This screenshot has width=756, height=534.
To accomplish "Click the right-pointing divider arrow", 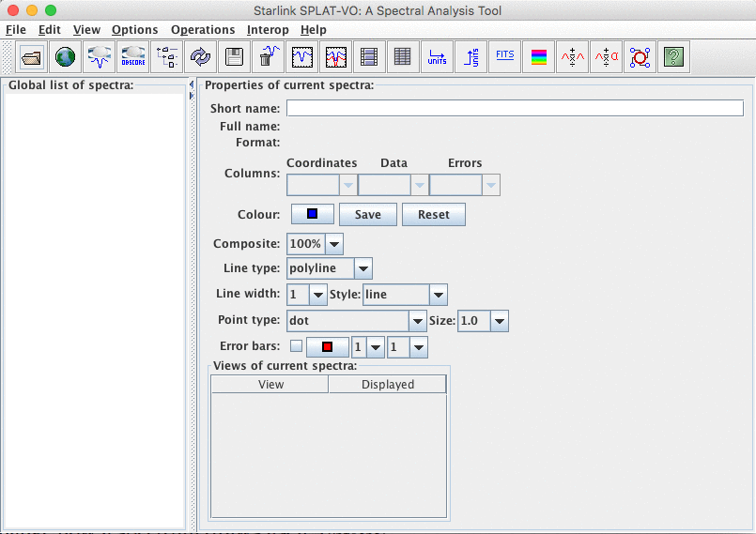I will pyautogui.click(x=192, y=96).
